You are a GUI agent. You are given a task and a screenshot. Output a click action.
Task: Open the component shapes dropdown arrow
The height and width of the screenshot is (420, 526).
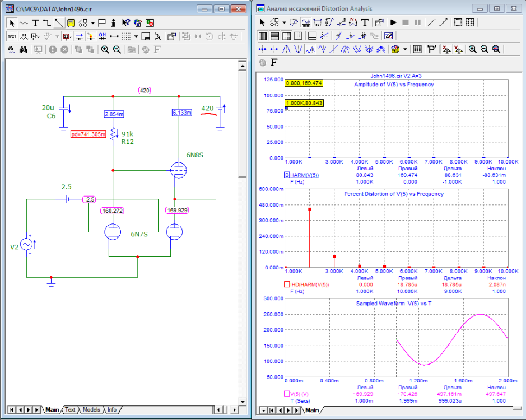click(92, 23)
